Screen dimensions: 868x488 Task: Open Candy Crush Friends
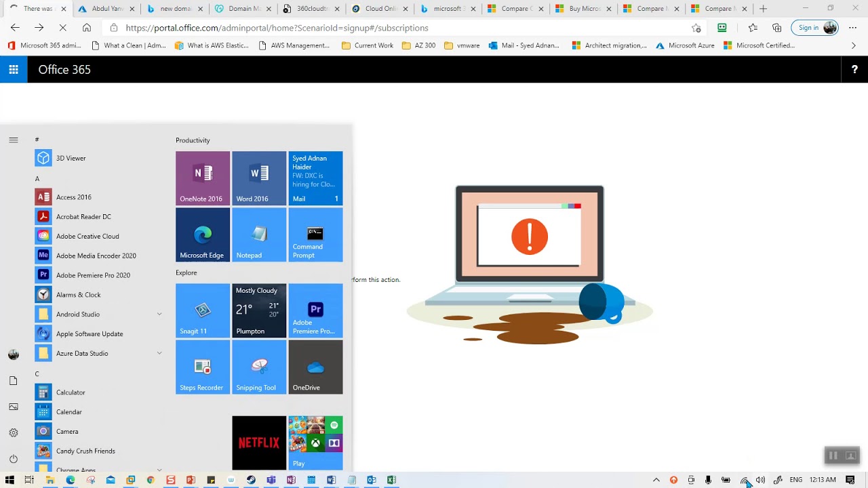point(99,451)
